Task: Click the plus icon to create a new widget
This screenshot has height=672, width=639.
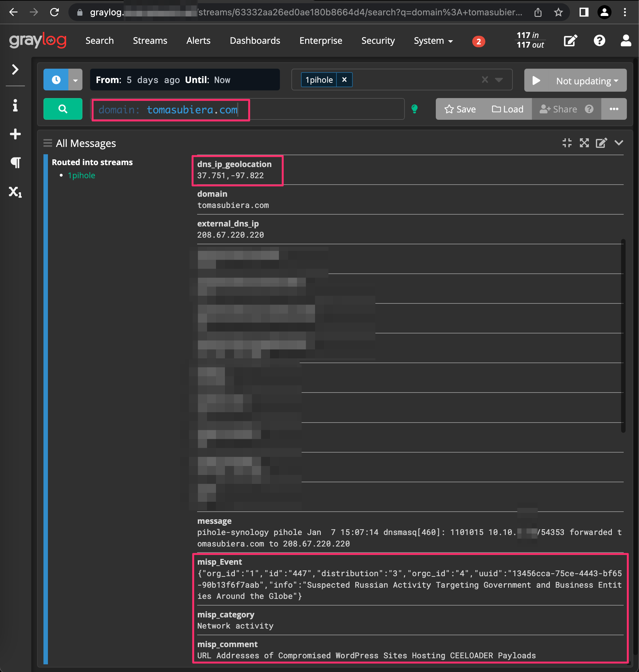Action: coord(15,134)
